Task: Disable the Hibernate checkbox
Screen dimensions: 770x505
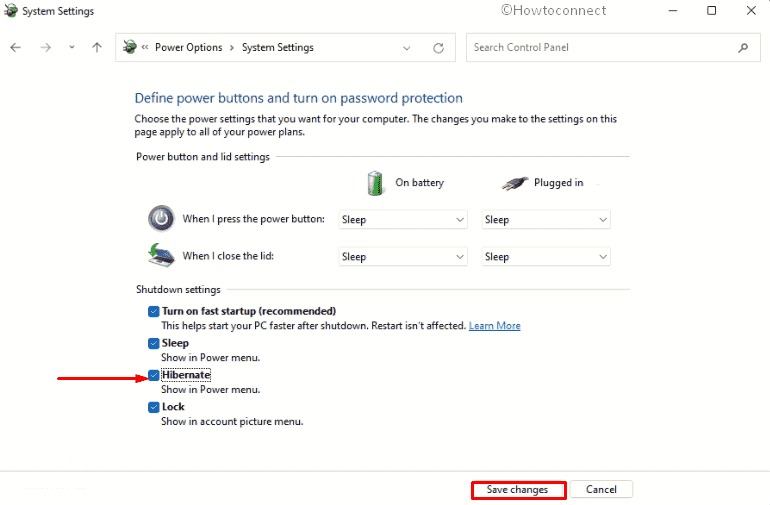Action: click(154, 375)
